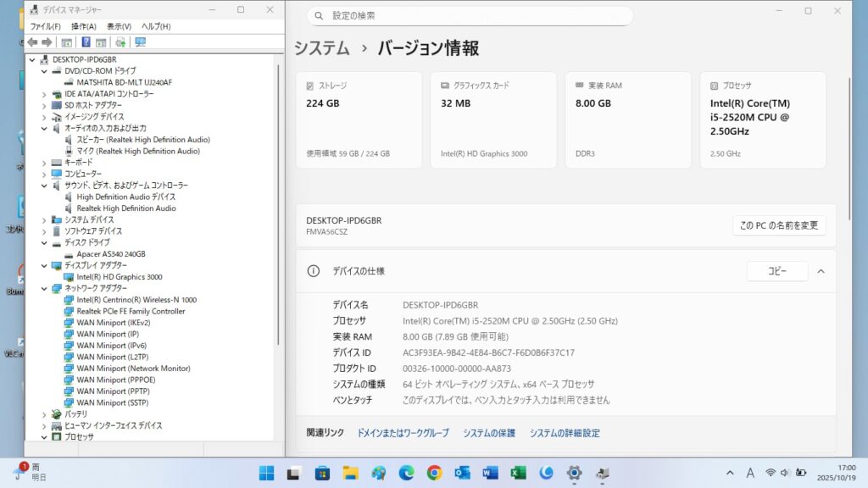Expand the キーボード device category
This screenshot has height=488, width=868.
pos(45,162)
